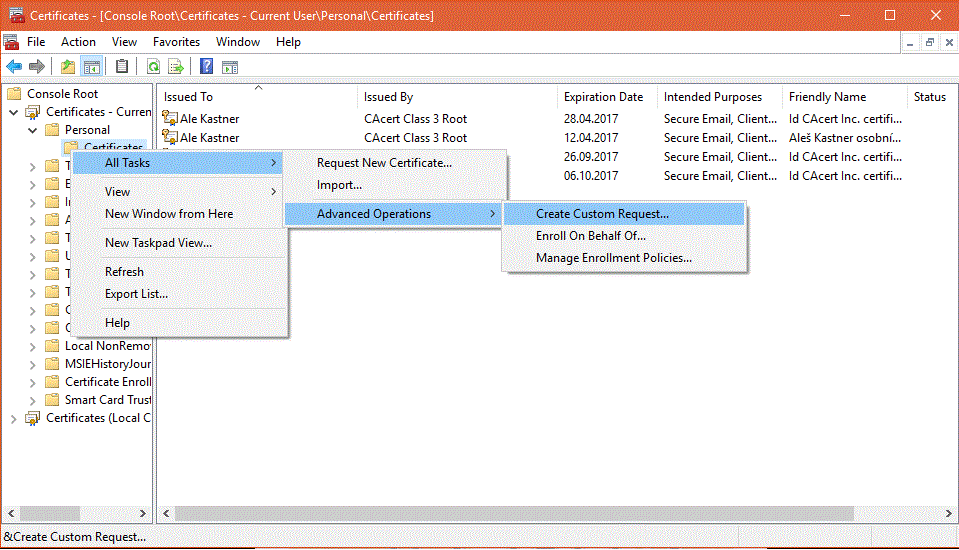The height and width of the screenshot is (550, 959).
Task: Click the horizontal scrollbar in certificate list
Action: coord(500,513)
